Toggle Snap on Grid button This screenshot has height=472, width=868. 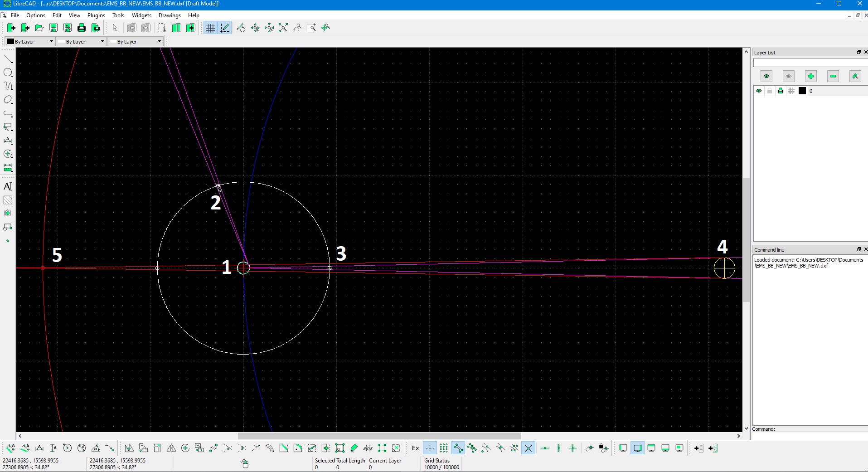pyautogui.click(x=444, y=448)
